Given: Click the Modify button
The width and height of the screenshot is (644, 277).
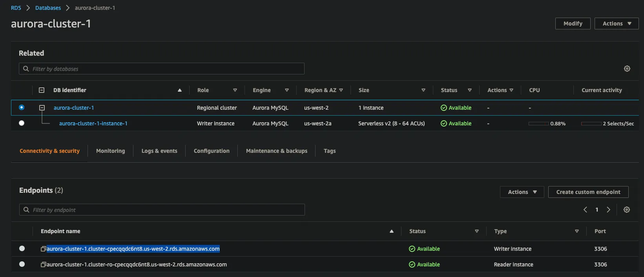Looking at the screenshot, I should (x=573, y=24).
